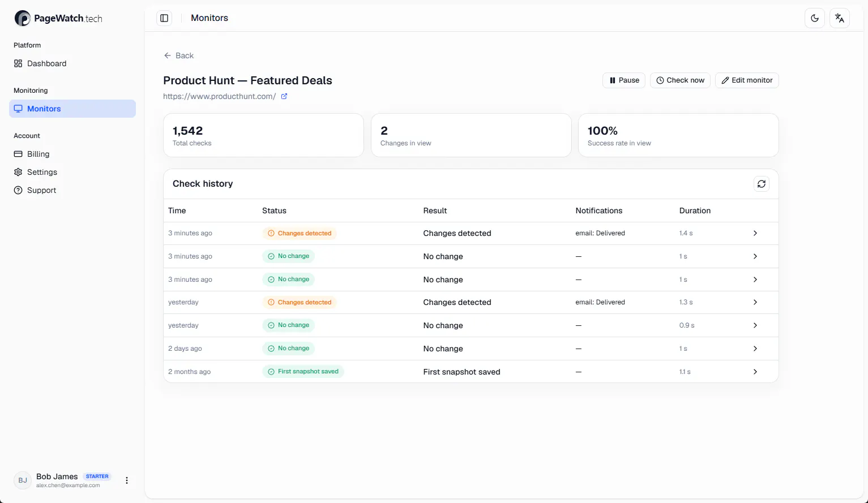
Task: Expand the first 3 minutes ago Changes detected row
Action: pyautogui.click(x=755, y=233)
